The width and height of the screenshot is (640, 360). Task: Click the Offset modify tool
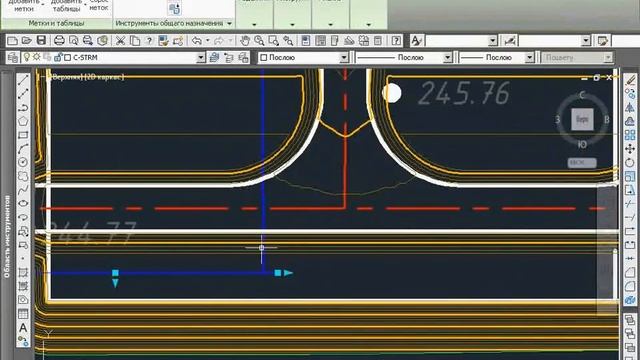coord(630,121)
